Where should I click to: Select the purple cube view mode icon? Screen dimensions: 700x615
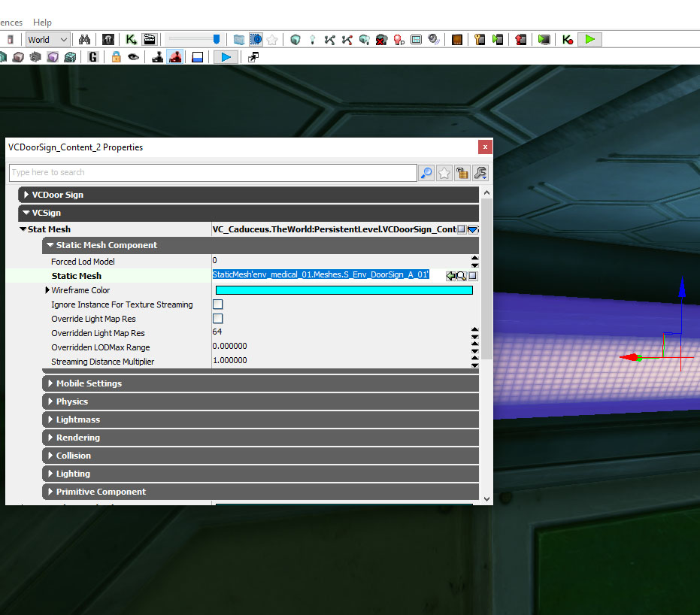53,57
